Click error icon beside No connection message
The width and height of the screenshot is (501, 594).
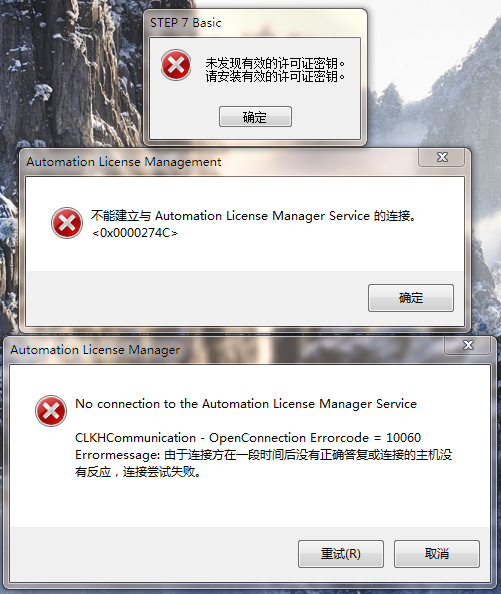[x=51, y=411]
